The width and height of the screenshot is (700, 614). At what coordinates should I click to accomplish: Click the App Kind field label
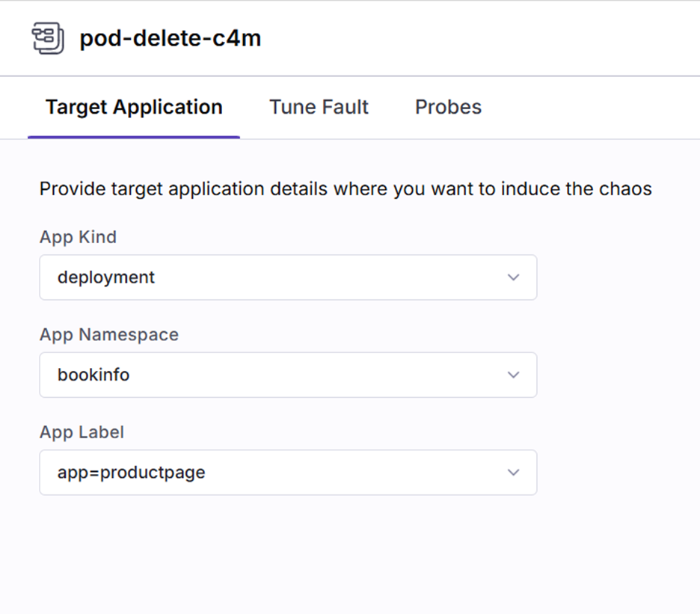pyautogui.click(x=78, y=237)
